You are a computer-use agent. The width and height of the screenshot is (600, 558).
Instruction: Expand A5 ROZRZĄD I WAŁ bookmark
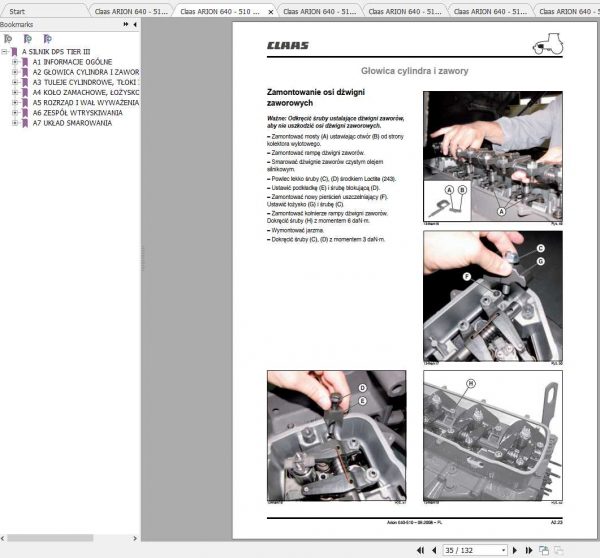pyautogui.click(x=15, y=103)
